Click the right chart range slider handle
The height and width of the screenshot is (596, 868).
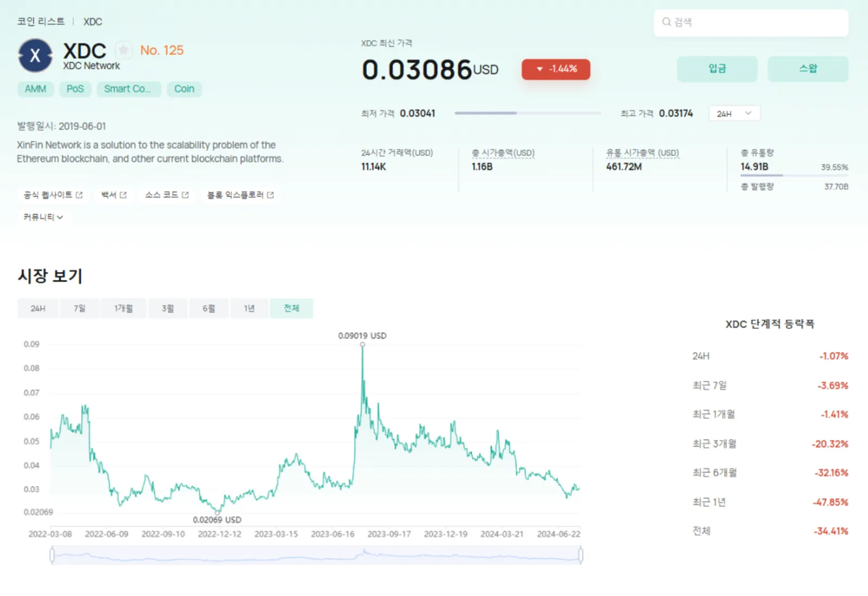[x=580, y=555]
